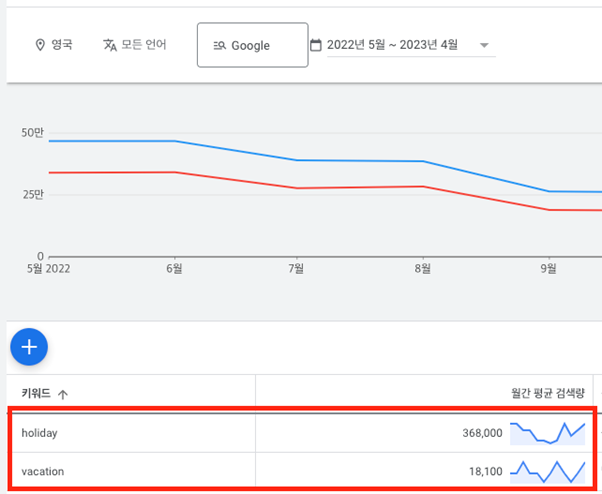Click the vacation trend sparkline chart
The image size is (602, 494).
coord(547,471)
